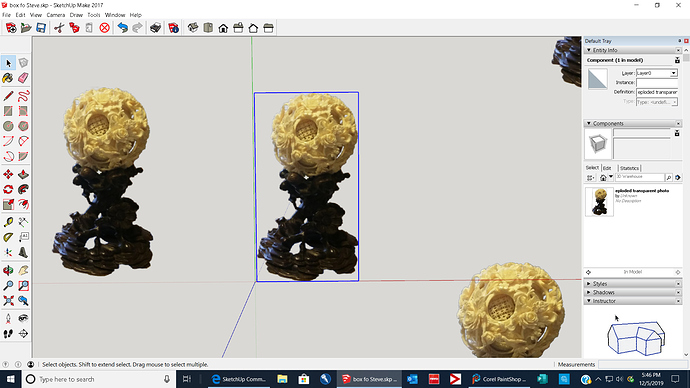Click the Save floppy disk icon
690x388 pixels.
(41, 28)
